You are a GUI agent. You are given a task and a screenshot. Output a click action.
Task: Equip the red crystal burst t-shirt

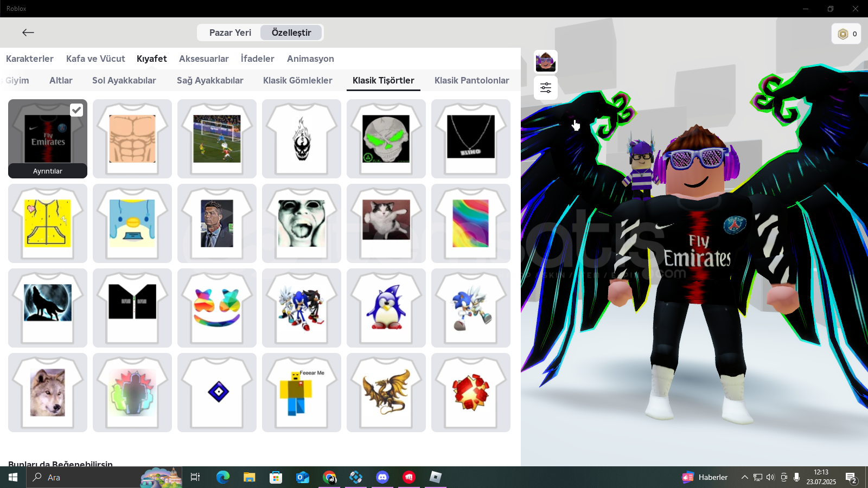click(x=471, y=393)
